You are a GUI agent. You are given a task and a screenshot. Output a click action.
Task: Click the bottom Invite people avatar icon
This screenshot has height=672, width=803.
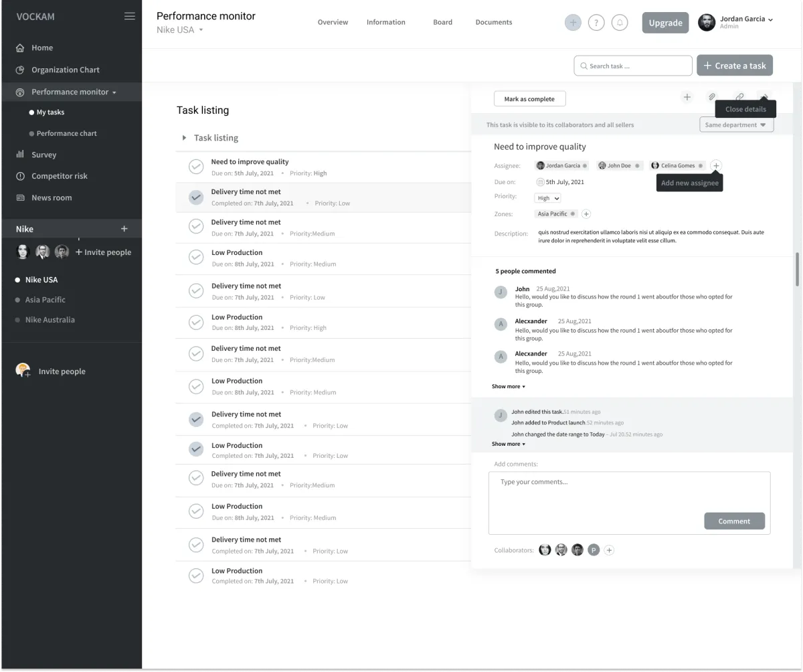coord(23,370)
